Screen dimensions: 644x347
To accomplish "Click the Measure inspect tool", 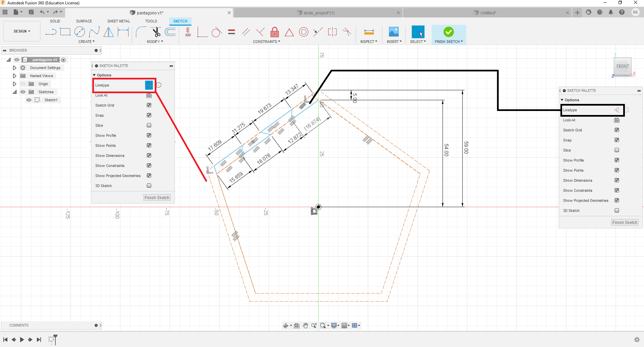I will (369, 32).
